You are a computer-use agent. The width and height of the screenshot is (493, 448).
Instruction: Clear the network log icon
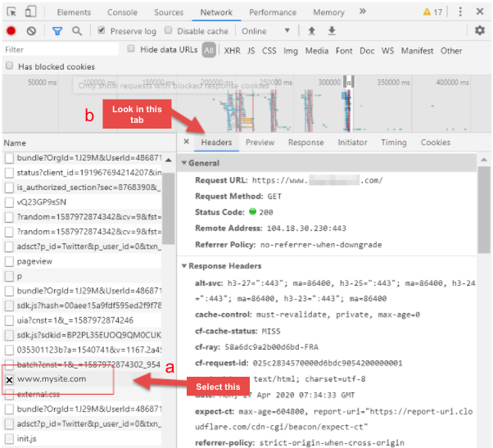(x=31, y=31)
